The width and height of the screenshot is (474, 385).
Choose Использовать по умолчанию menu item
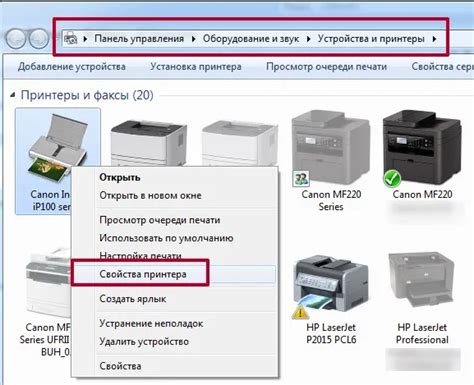pos(166,238)
